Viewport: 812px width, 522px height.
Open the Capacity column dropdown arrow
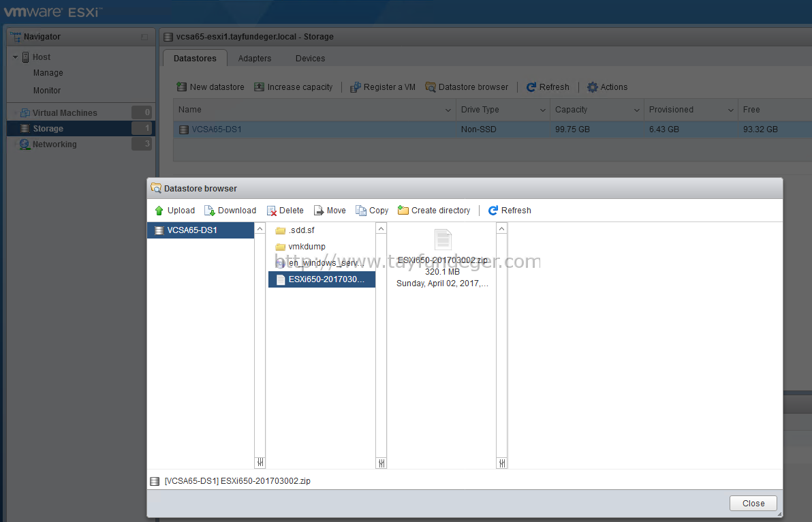click(x=637, y=110)
